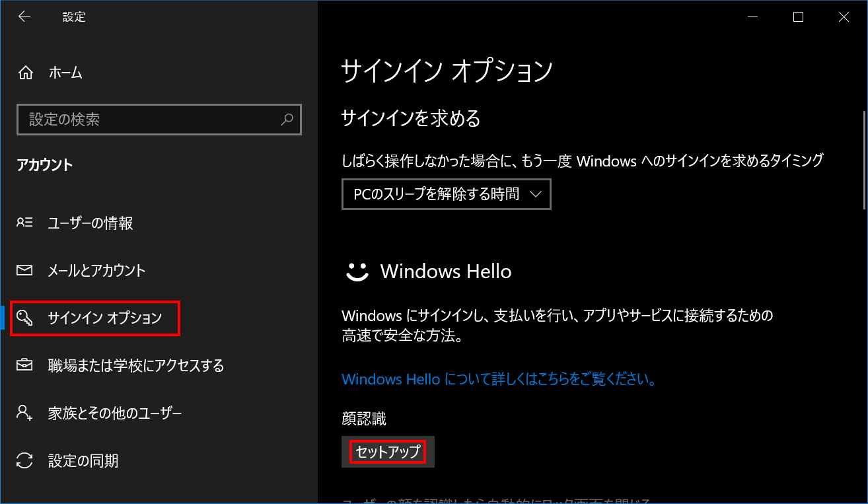Select the envelope icon for メールとアカウント
The height and width of the screenshot is (504, 868).
point(25,270)
